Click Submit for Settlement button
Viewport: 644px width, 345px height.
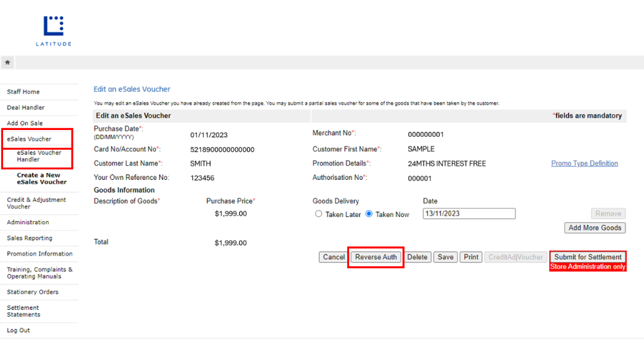click(x=587, y=257)
